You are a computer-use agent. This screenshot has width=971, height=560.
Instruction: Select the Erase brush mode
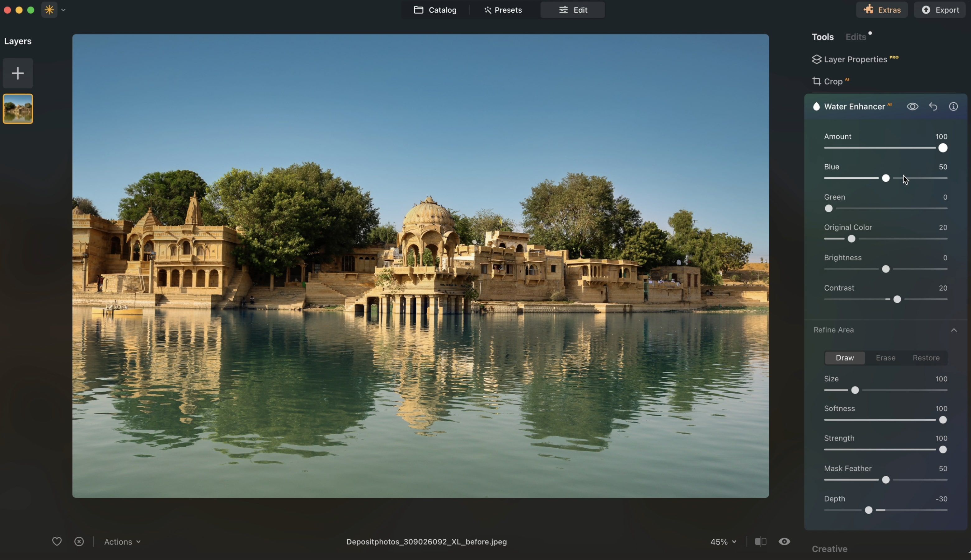click(x=886, y=358)
